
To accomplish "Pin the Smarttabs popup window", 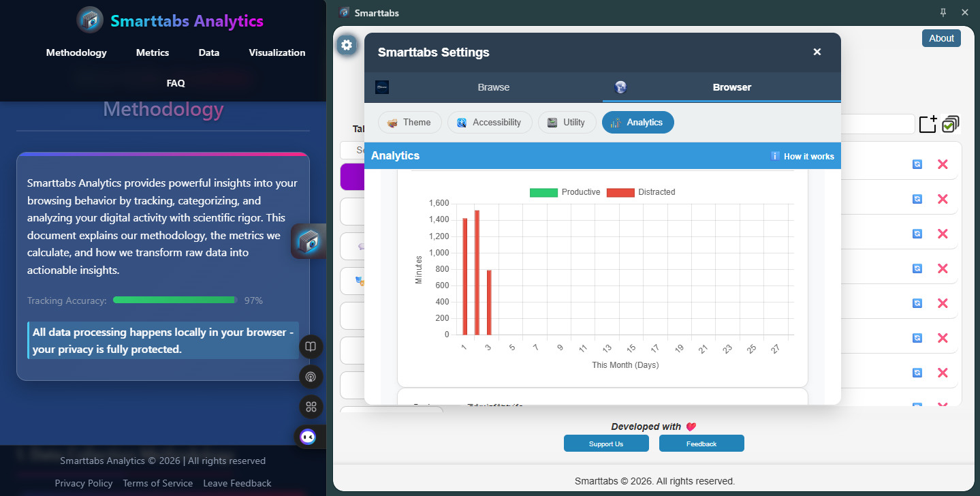I will point(943,12).
